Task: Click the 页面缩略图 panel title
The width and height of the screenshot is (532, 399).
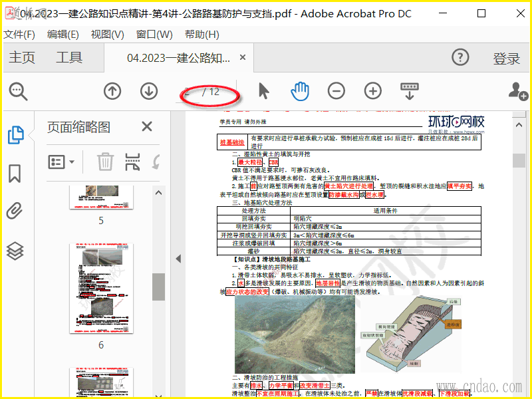Action: pyautogui.click(x=78, y=127)
